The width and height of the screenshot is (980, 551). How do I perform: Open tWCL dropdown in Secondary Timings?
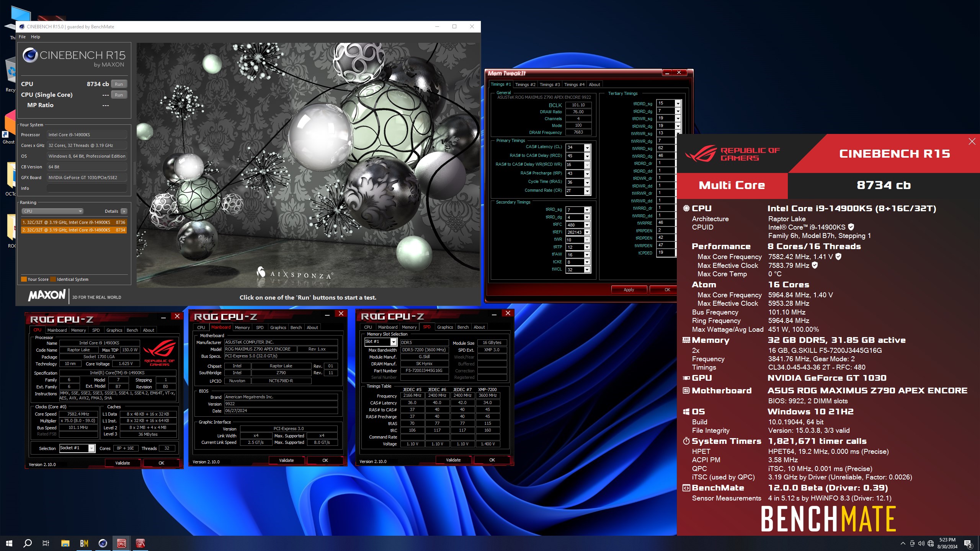587,270
